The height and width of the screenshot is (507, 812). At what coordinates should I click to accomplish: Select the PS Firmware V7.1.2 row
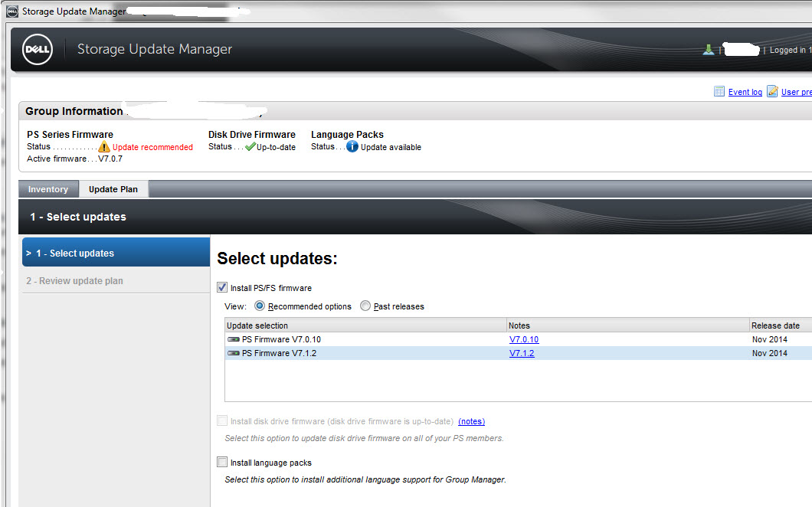click(519, 353)
